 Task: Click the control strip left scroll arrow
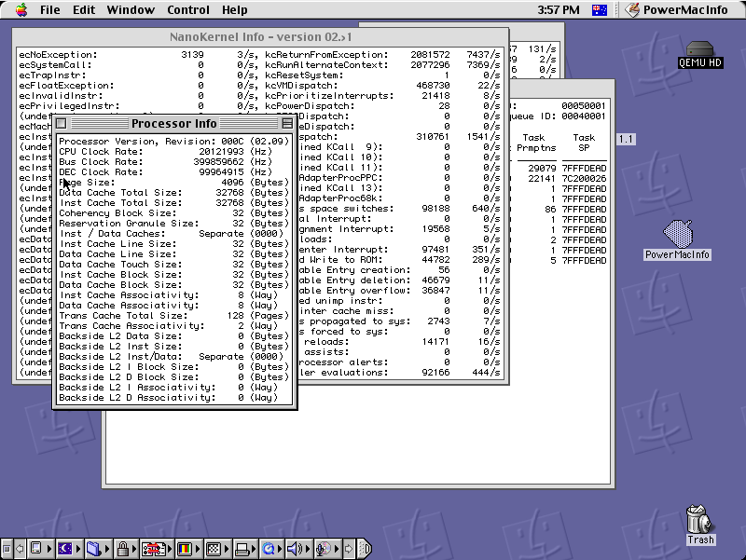(20, 549)
